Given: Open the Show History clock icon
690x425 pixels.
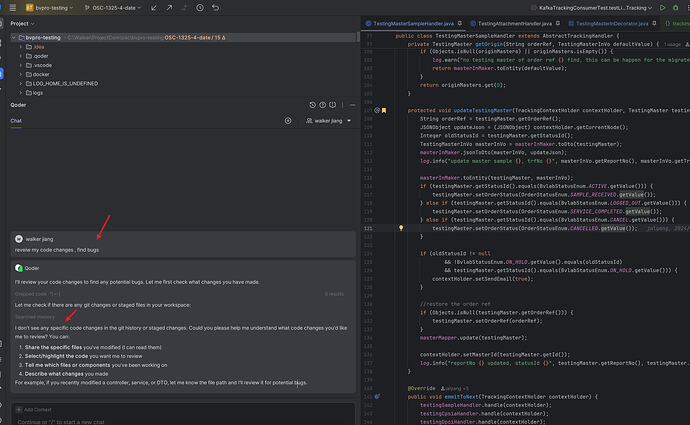Looking at the screenshot, I should (x=200, y=7).
